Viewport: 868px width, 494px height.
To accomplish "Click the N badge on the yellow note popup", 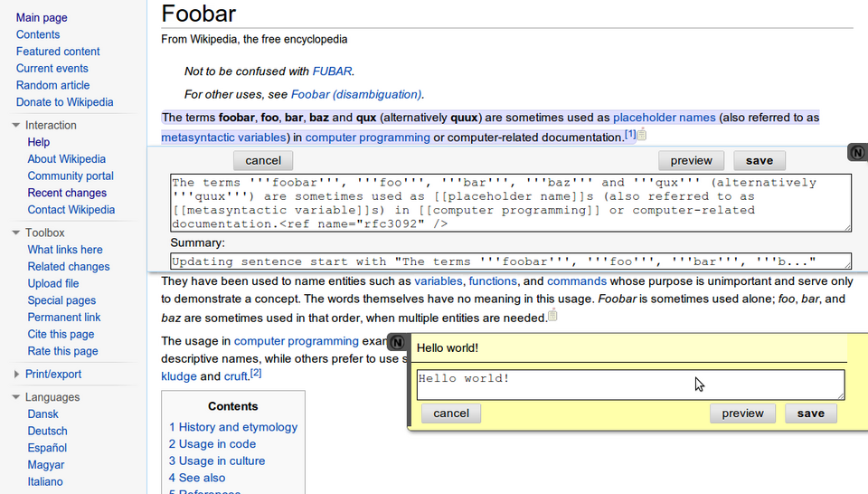I will 398,343.
